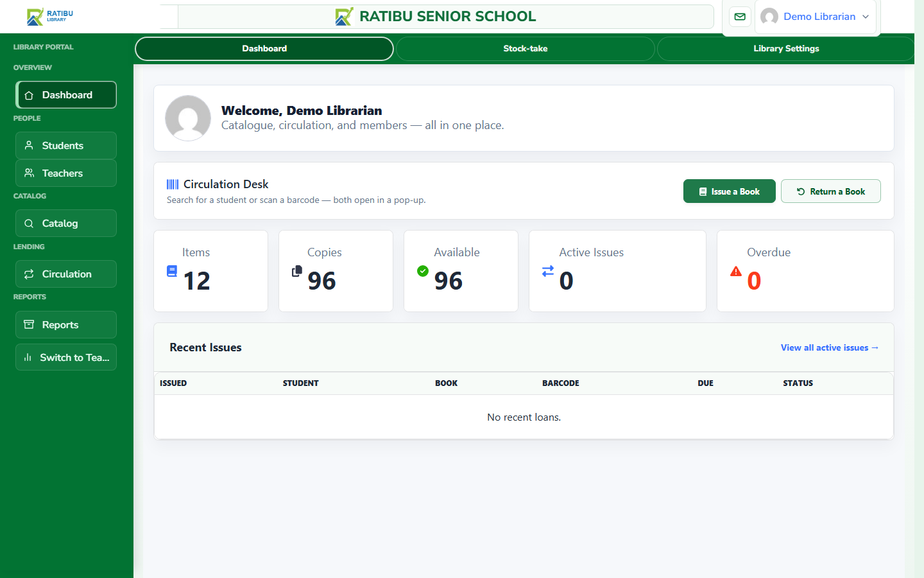
Task: Click the magnifier icon beside Catalog
Action: click(29, 223)
